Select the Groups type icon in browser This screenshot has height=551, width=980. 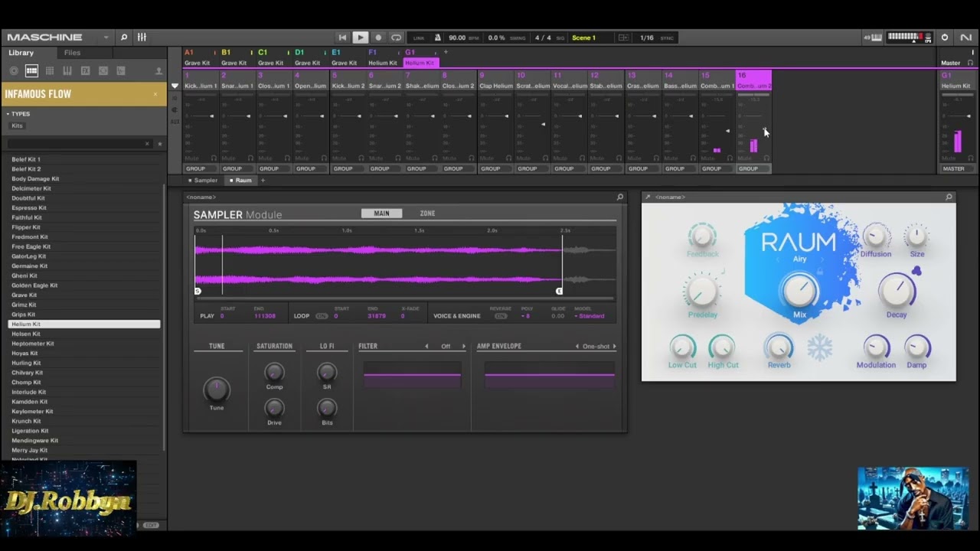31,70
